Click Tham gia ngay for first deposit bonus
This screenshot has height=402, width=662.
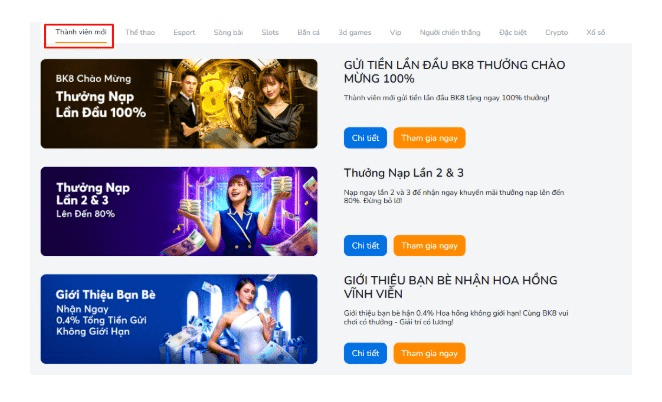(429, 138)
